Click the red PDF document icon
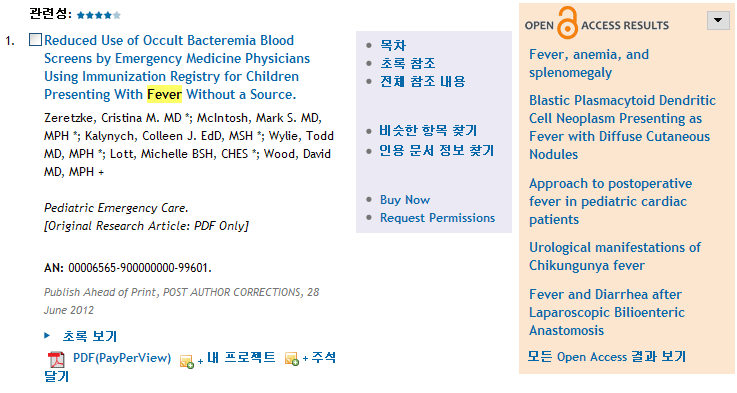The width and height of the screenshot is (737, 393). (x=56, y=359)
